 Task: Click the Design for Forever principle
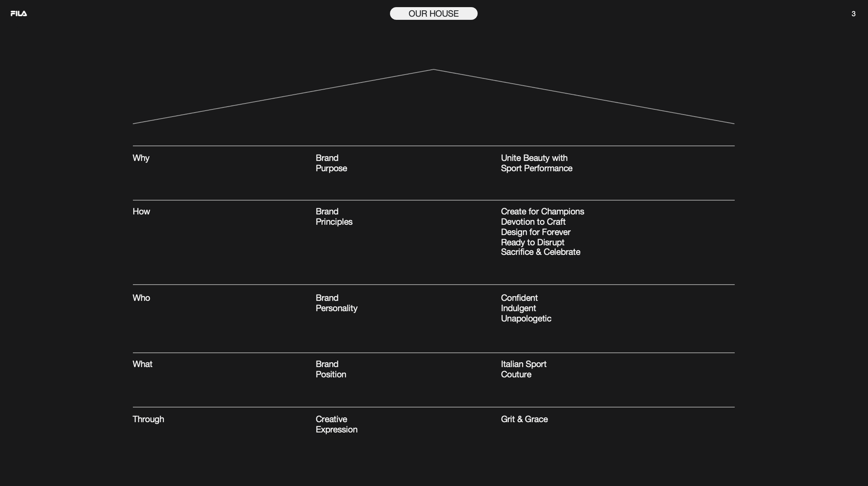536,232
